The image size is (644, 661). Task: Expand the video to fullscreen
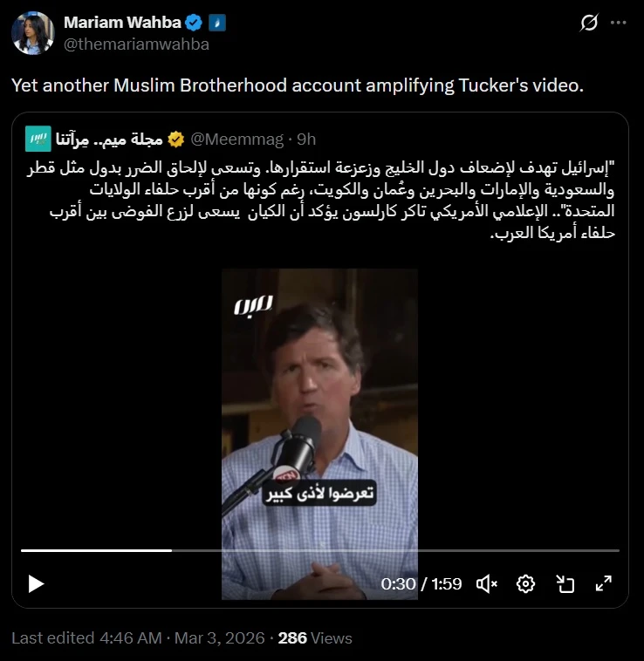(604, 584)
